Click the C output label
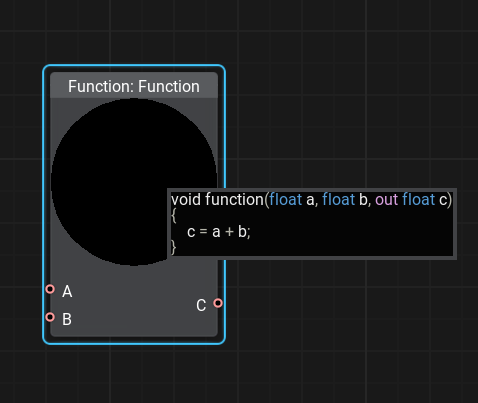The height and width of the screenshot is (403, 478). coord(201,306)
